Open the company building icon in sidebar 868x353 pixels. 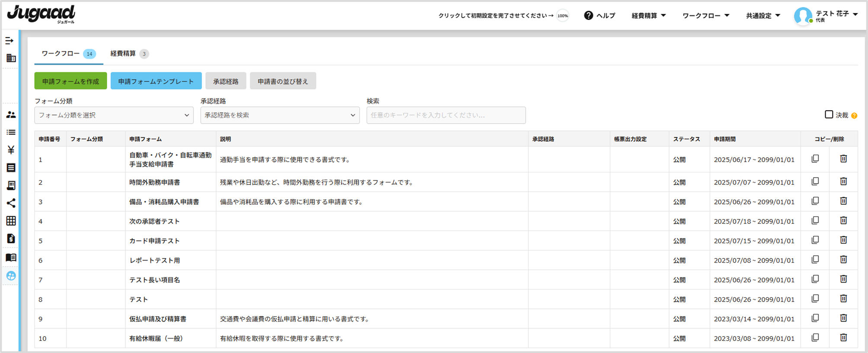click(x=11, y=58)
